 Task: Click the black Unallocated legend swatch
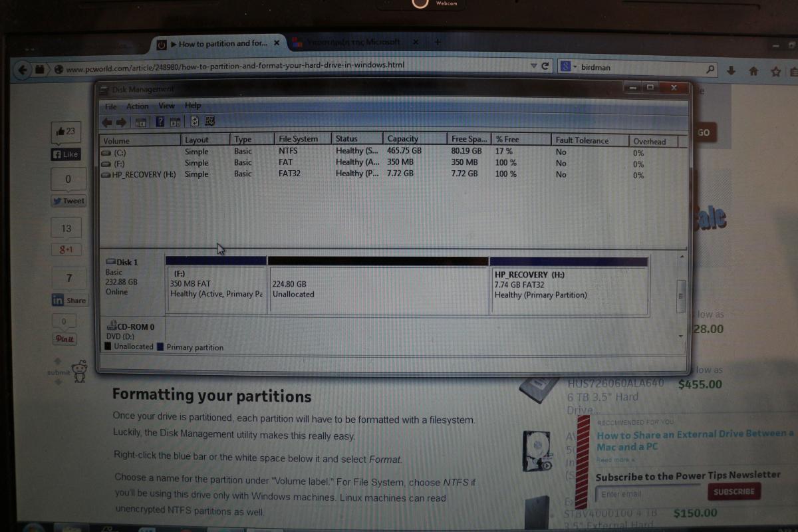tap(108, 346)
